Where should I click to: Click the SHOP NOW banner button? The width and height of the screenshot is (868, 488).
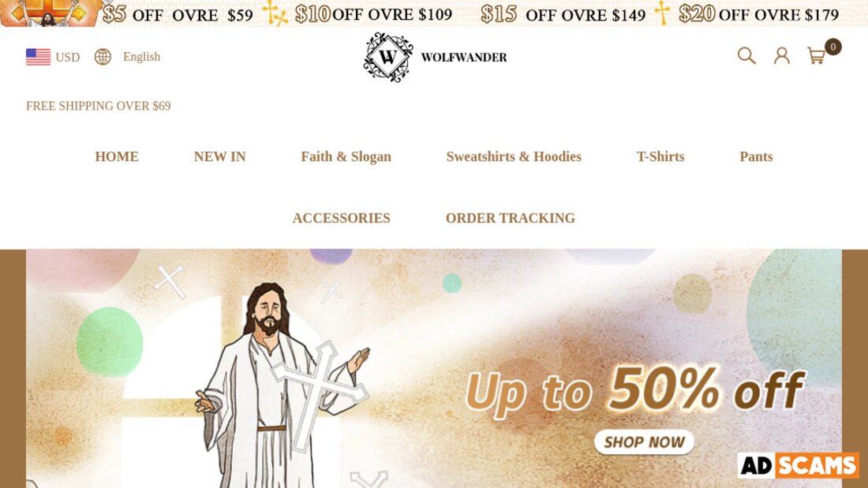coord(645,442)
